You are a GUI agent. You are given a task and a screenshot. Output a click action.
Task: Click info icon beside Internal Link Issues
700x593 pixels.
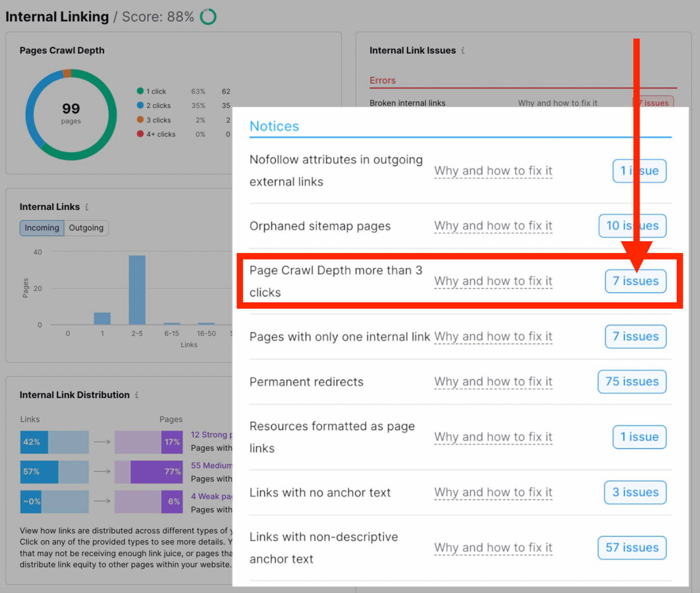click(x=463, y=51)
